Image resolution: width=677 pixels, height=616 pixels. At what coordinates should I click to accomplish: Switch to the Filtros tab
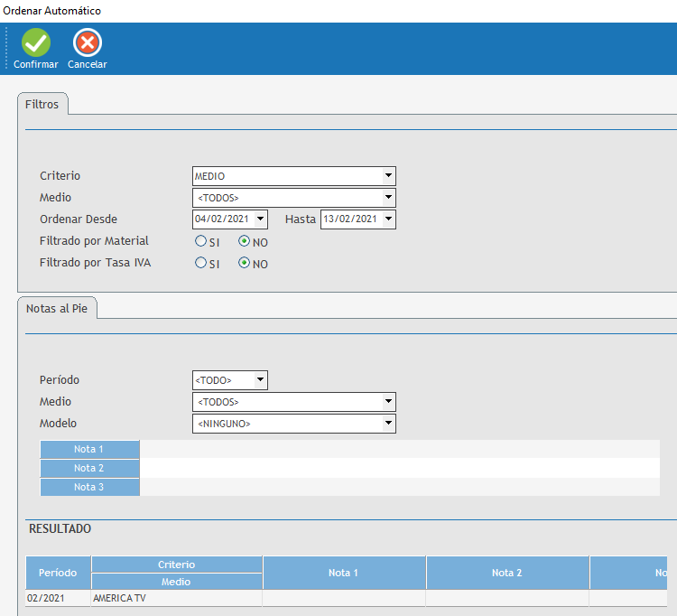(x=42, y=105)
